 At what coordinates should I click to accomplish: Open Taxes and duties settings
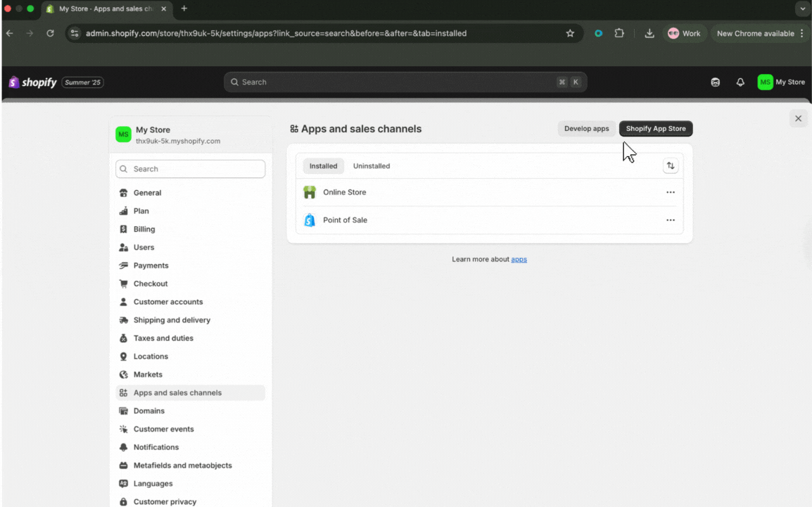(190, 338)
